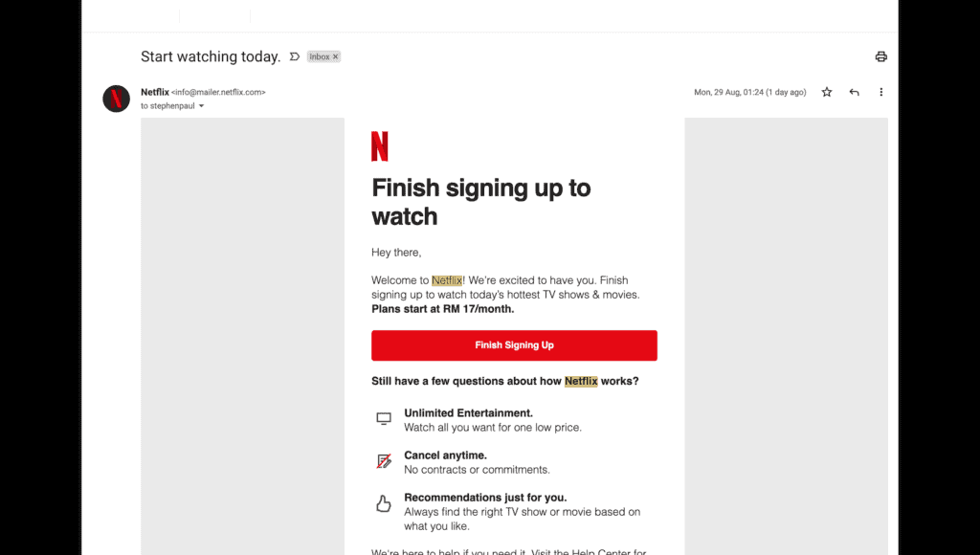Print this email with the printer icon
Viewport: 980px width, 555px height.
coord(880,56)
